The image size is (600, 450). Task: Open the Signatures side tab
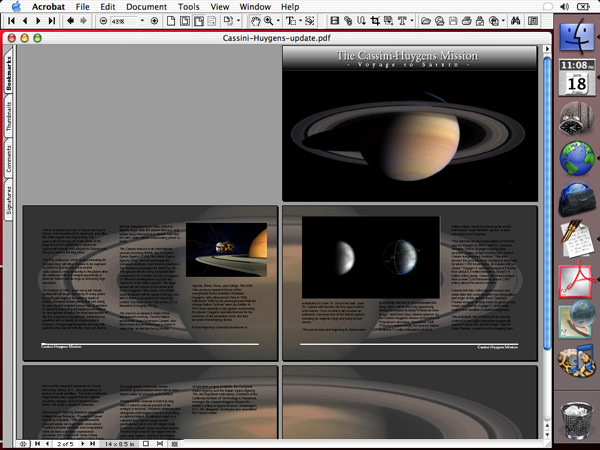coord(8,200)
